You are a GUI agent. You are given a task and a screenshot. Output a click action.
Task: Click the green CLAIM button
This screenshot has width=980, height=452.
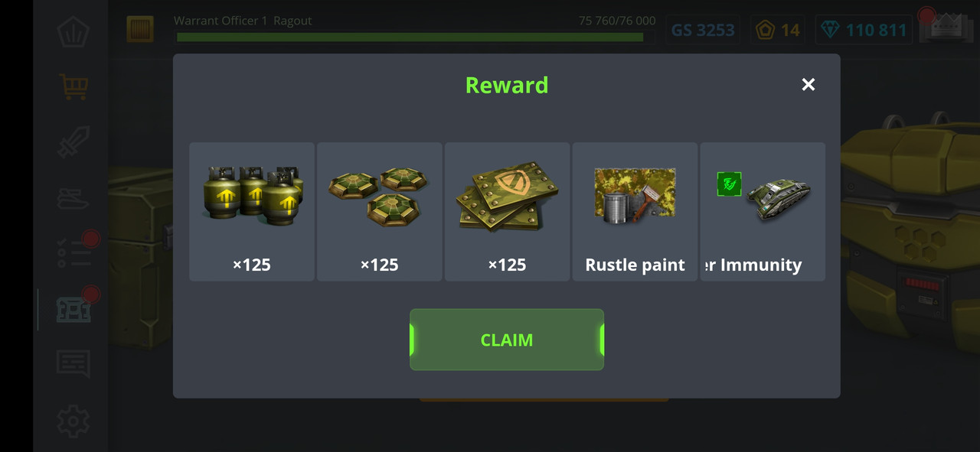coord(507,340)
